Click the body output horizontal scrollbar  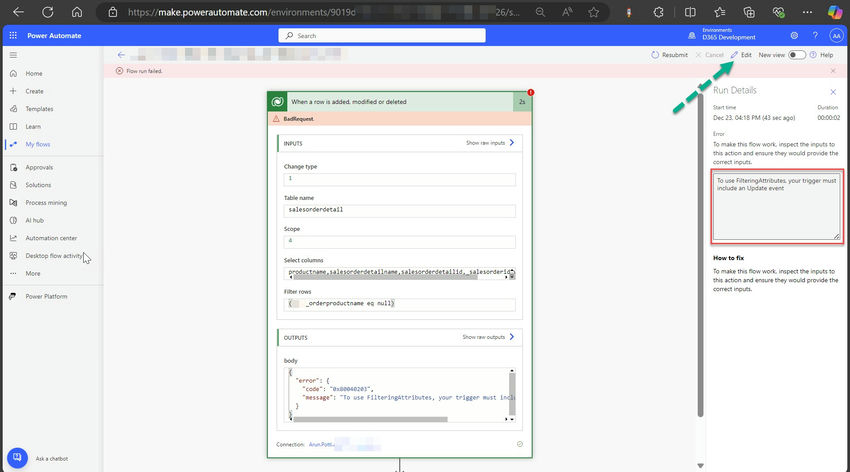[370, 419]
